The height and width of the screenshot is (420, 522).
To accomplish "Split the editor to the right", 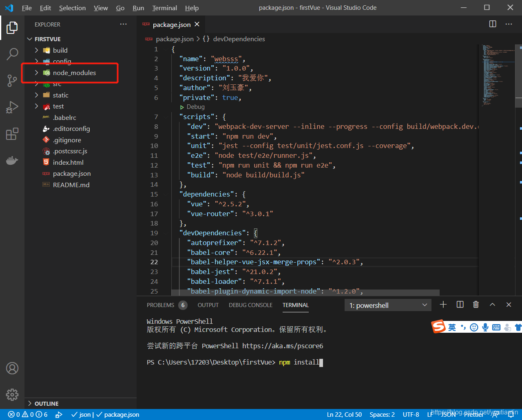I will pos(493,24).
